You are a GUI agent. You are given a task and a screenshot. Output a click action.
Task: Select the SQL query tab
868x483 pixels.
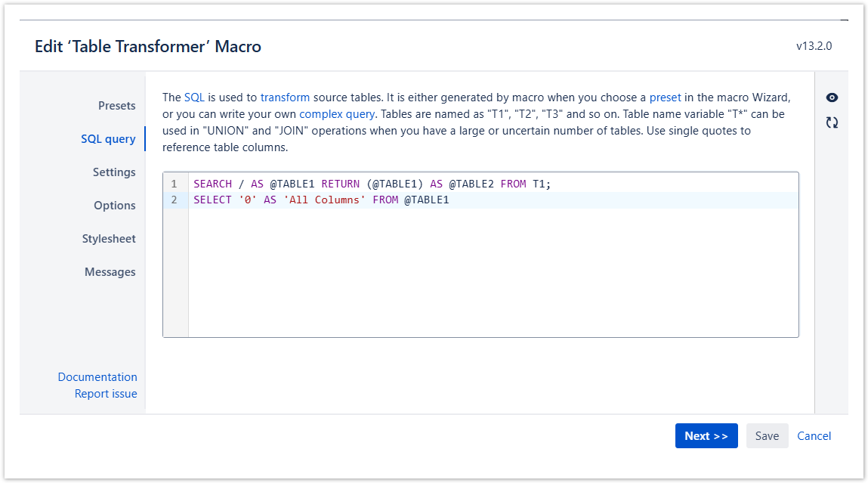coord(108,139)
